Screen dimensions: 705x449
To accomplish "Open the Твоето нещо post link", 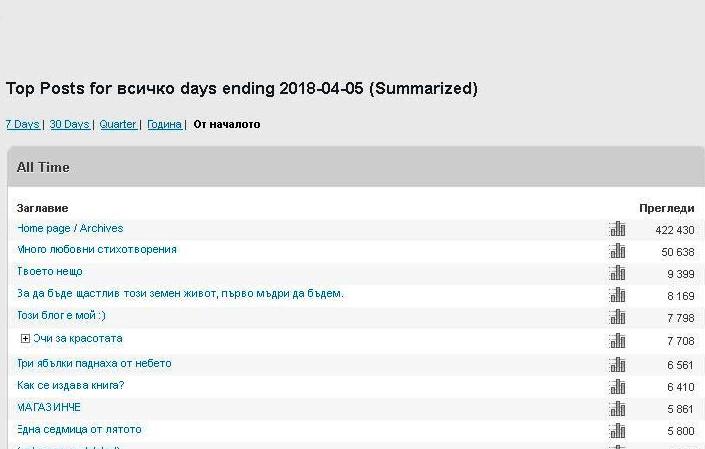I will point(50,272).
